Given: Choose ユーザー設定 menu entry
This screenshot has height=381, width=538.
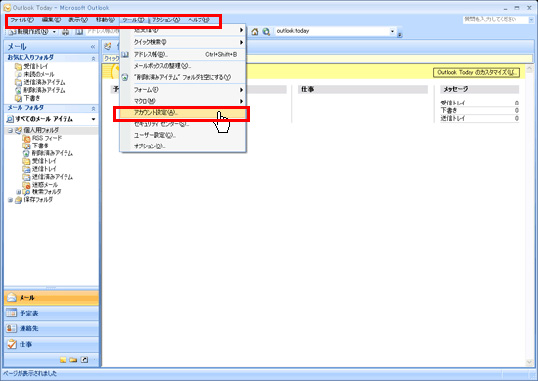Looking at the screenshot, I should 183,135.
